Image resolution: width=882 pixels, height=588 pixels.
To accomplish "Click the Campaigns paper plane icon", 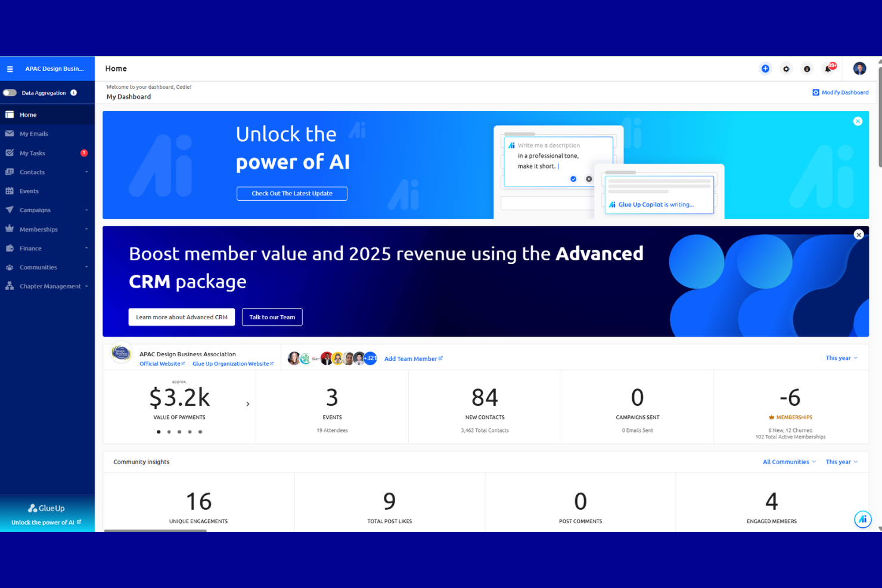I will 10,210.
